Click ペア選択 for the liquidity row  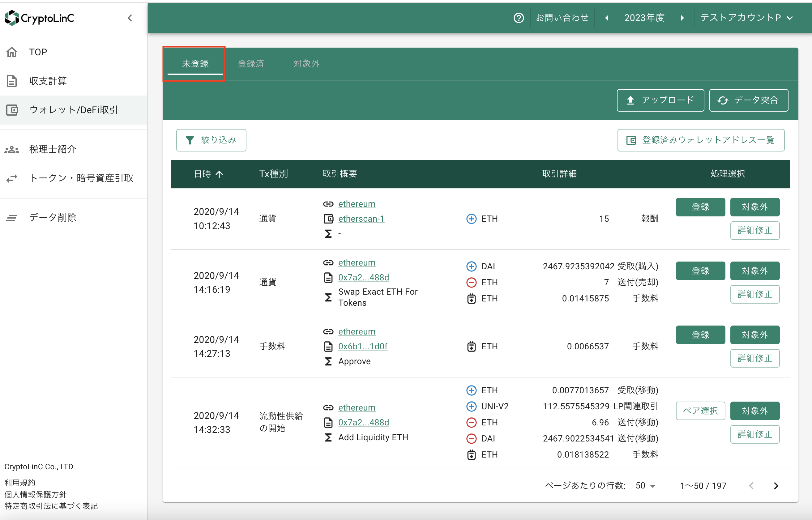point(700,411)
